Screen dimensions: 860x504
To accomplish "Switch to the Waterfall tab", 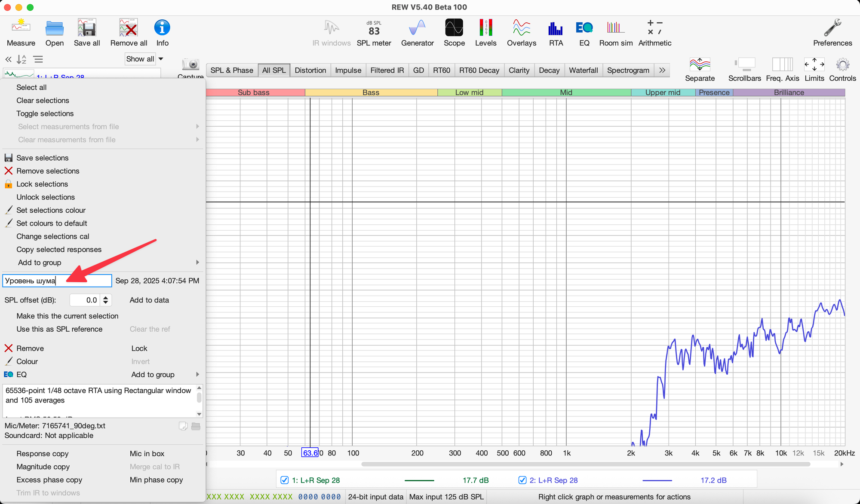I will [583, 70].
